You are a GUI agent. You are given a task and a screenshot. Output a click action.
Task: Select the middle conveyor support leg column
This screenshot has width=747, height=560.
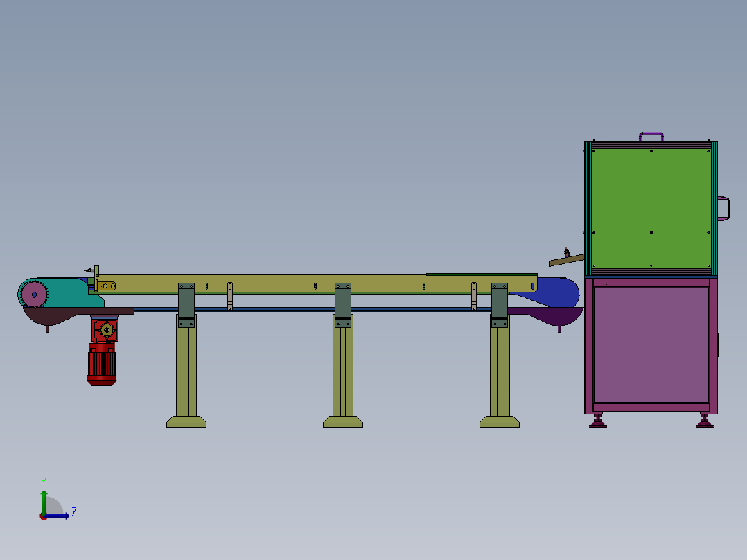point(343,370)
